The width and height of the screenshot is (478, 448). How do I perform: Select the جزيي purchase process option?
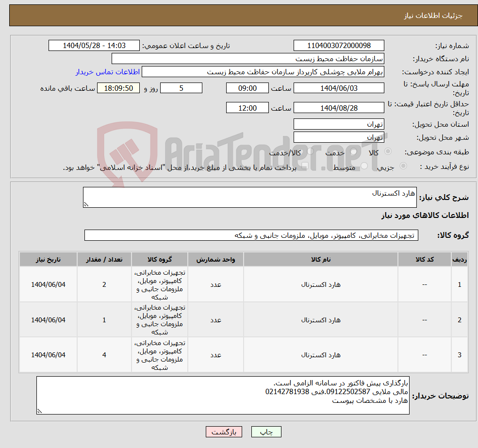click(403, 166)
